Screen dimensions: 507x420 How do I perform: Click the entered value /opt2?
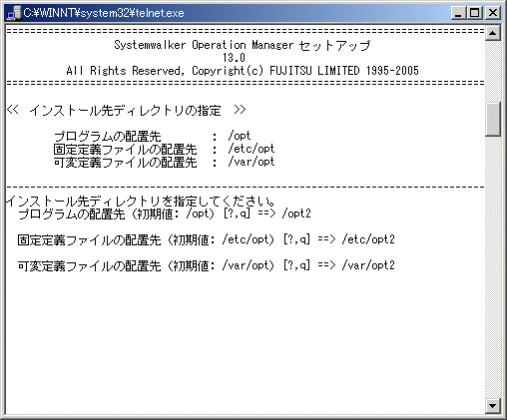(296, 213)
